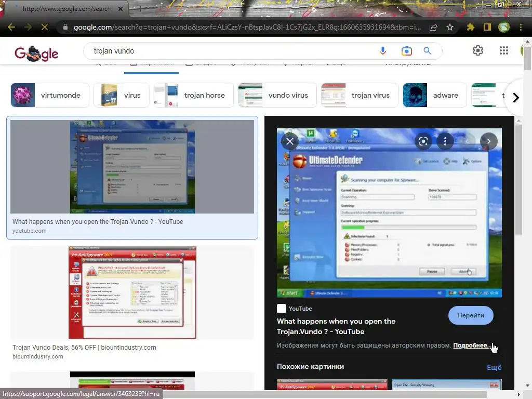532x399 pixels.
Task: Search by image with camera icon
Action: (x=406, y=51)
